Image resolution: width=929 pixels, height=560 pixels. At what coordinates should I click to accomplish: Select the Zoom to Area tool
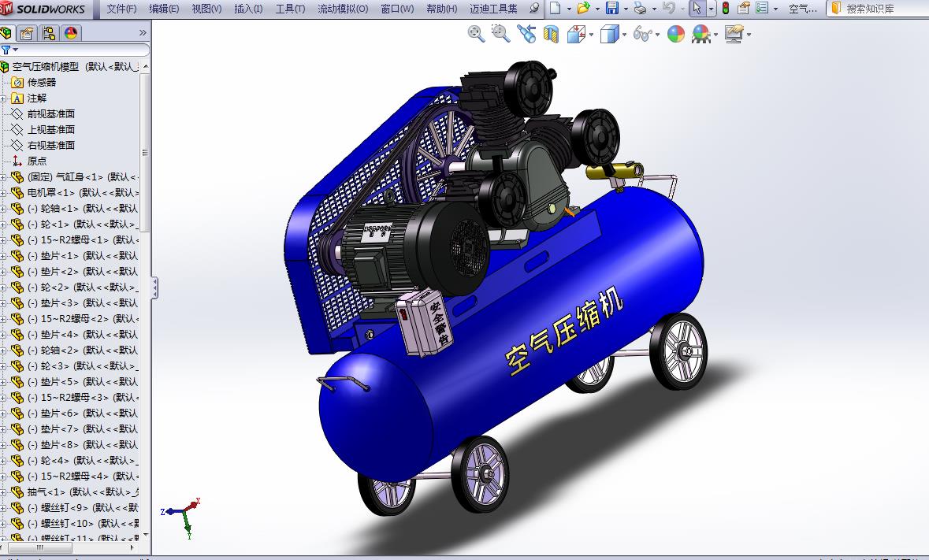click(500, 33)
